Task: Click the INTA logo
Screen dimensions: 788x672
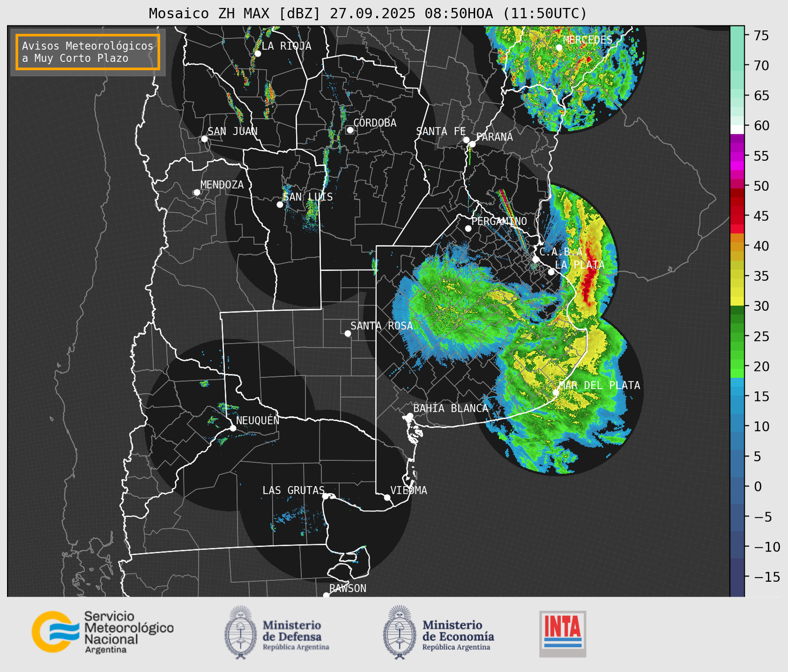Action: [562, 634]
